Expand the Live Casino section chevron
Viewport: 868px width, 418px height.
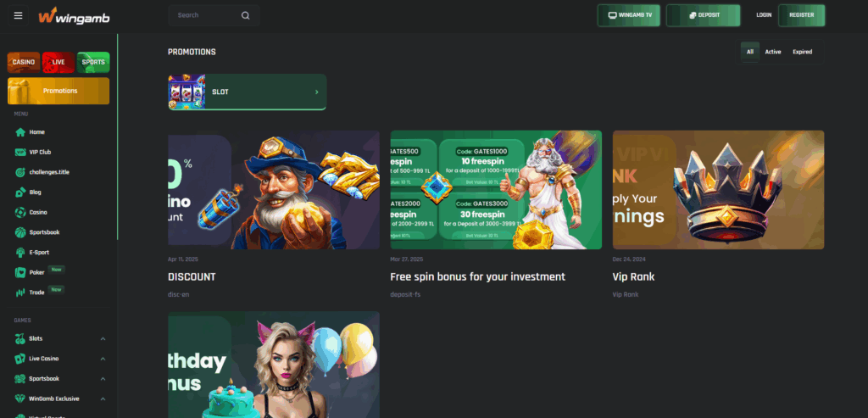coord(103,359)
